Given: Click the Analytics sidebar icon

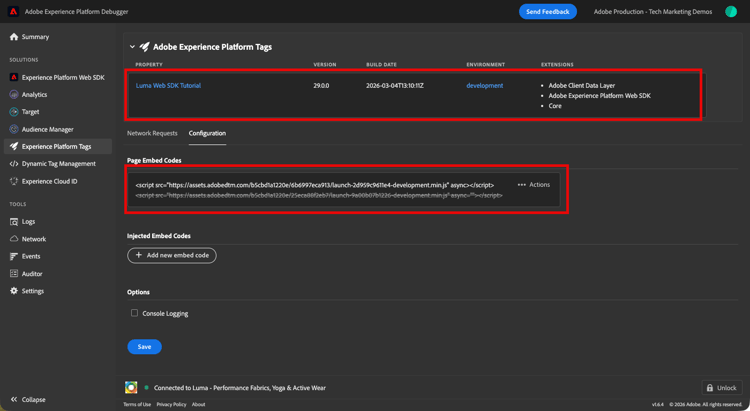Looking at the screenshot, I should [x=14, y=94].
